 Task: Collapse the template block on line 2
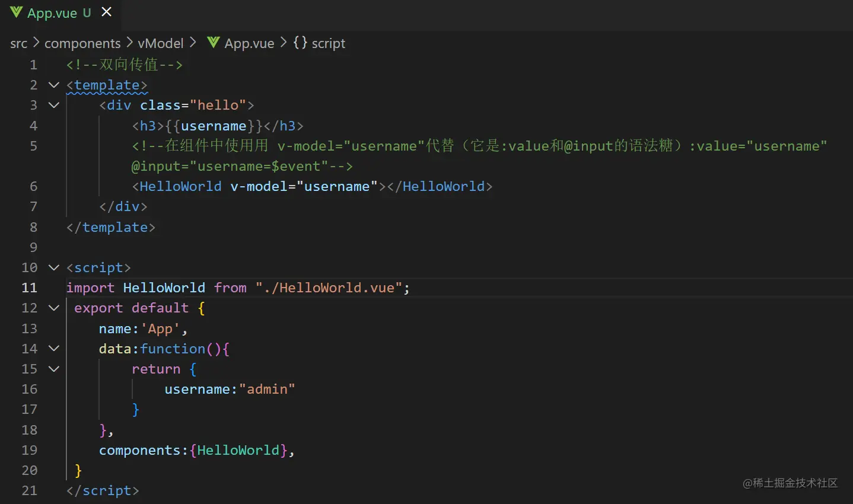pos(54,85)
